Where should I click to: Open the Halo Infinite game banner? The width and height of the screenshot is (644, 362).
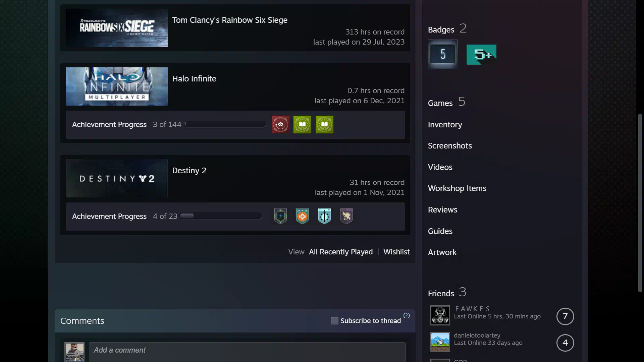117,86
